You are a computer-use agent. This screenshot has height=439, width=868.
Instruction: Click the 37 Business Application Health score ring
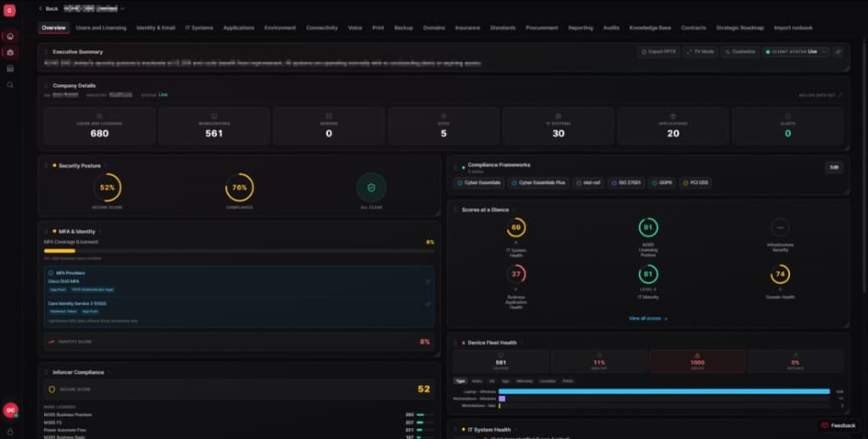(x=516, y=274)
